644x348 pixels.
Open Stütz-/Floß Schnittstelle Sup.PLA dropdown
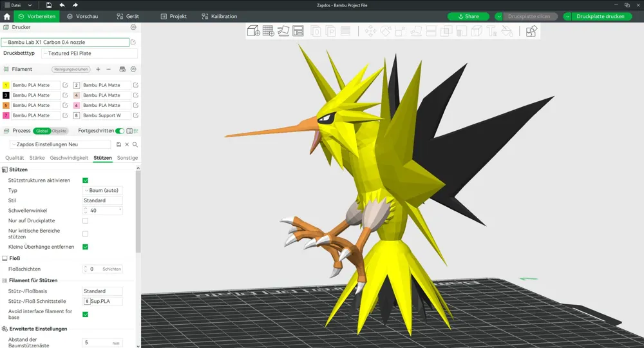point(102,301)
